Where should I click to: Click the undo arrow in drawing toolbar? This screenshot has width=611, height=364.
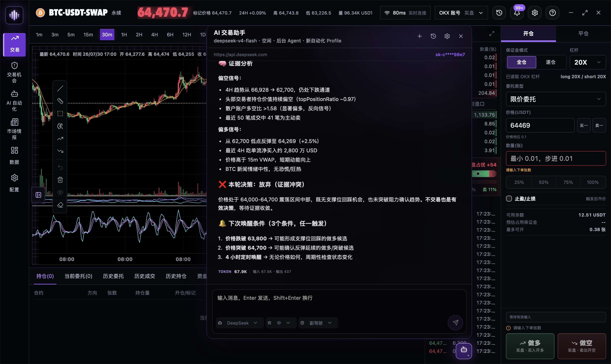tap(60, 167)
